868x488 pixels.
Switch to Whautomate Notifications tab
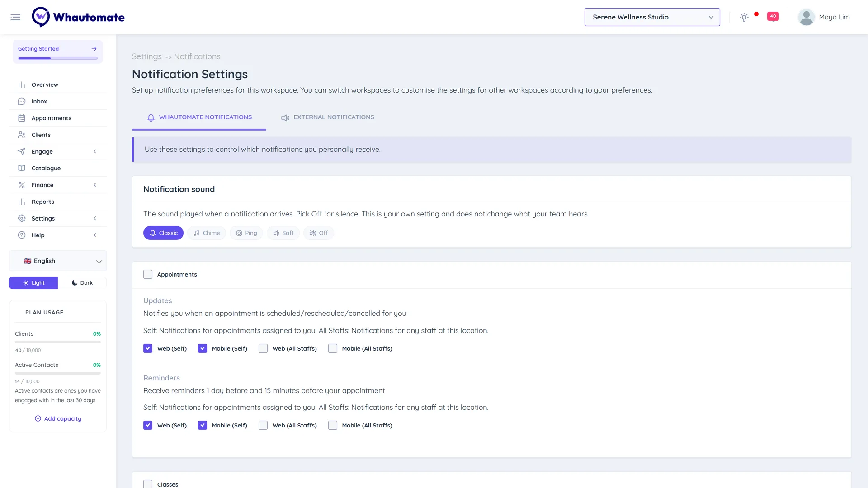(x=199, y=117)
